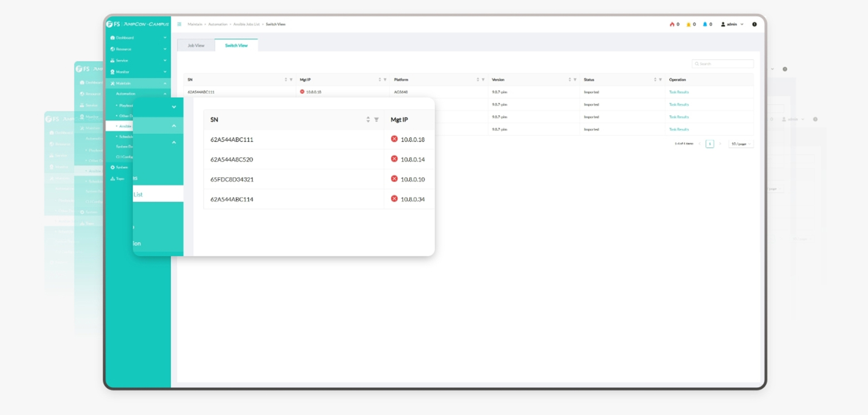This screenshot has height=415, width=868.
Task: Click platform cell AG5648 in first row
Action: [x=401, y=92]
